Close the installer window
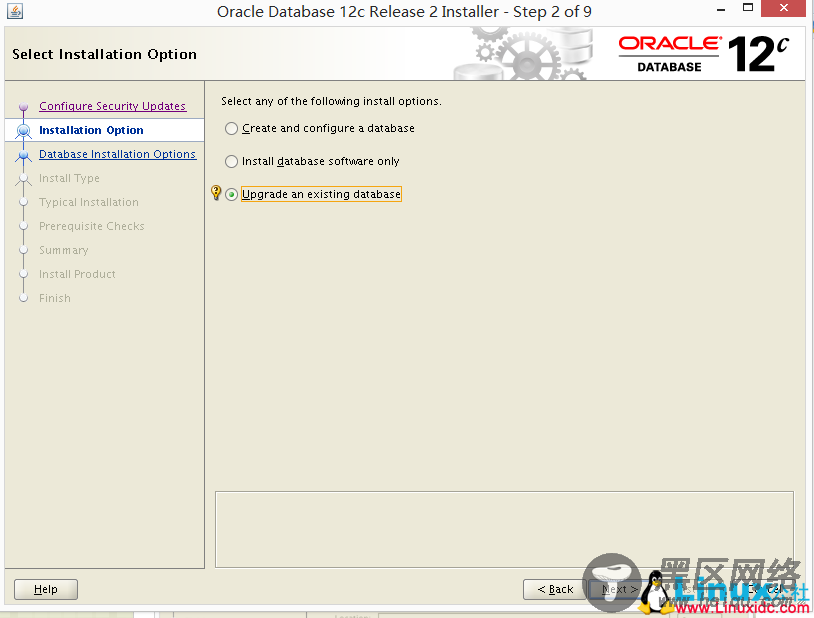The height and width of the screenshot is (618, 814). click(x=784, y=8)
